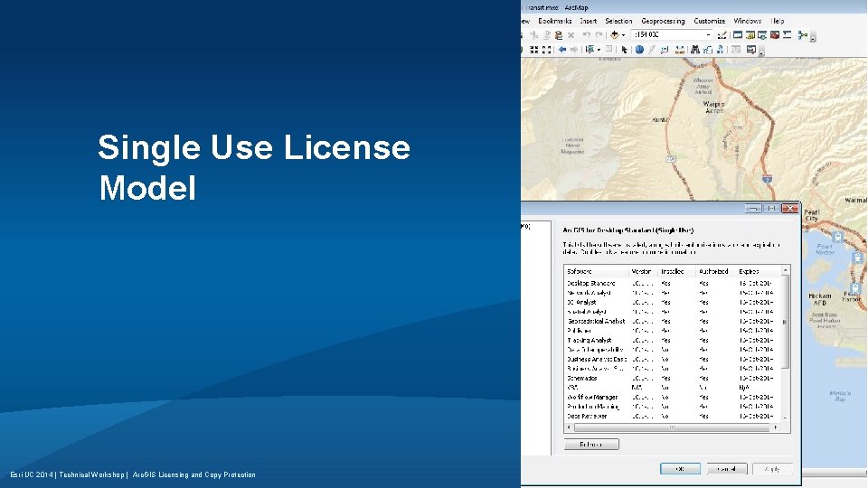Click the license list vertical scrollbar
868x488 pixels.
coord(785,322)
